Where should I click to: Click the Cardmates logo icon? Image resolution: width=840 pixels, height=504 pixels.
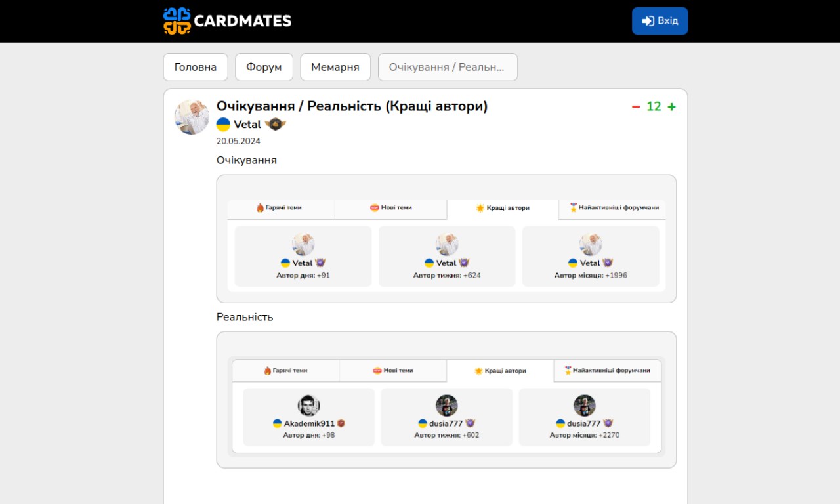(x=177, y=21)
